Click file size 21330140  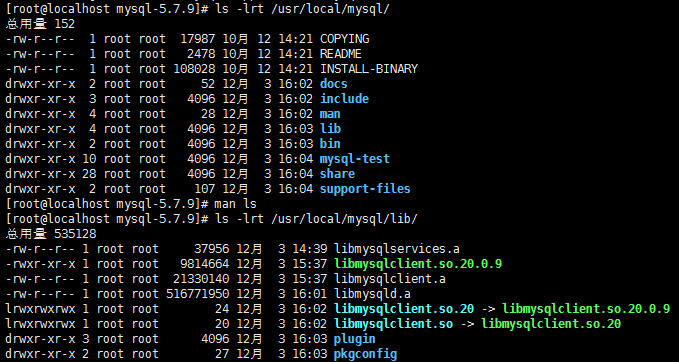(x=201, y=279)
